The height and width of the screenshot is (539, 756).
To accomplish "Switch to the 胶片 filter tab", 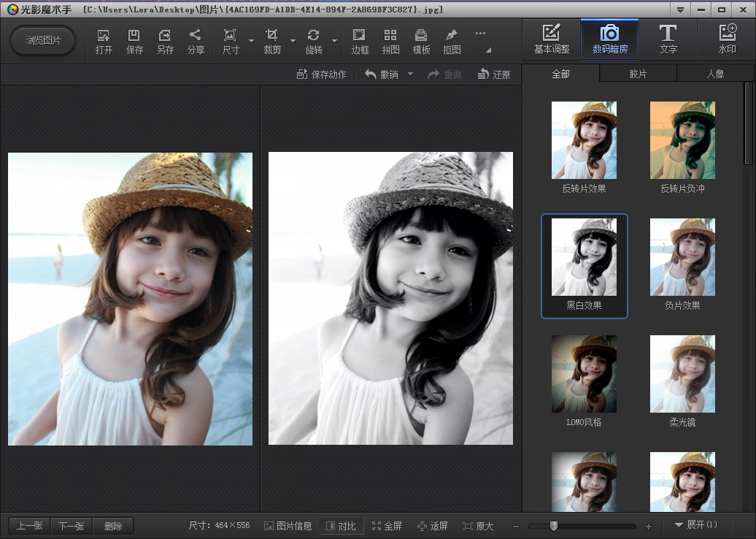I will [x=638, y=74].
